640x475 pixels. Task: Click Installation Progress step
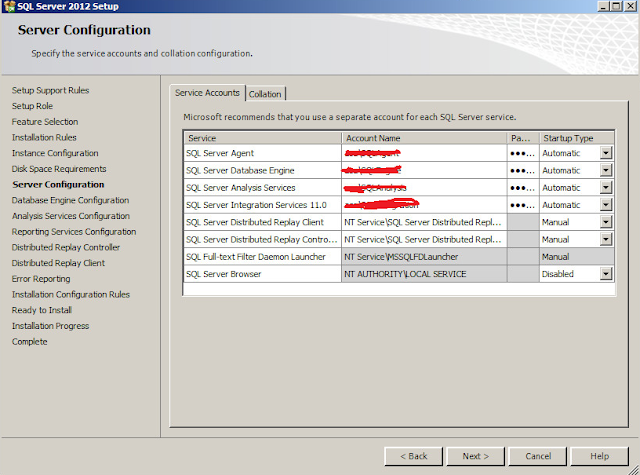[50, 326]
